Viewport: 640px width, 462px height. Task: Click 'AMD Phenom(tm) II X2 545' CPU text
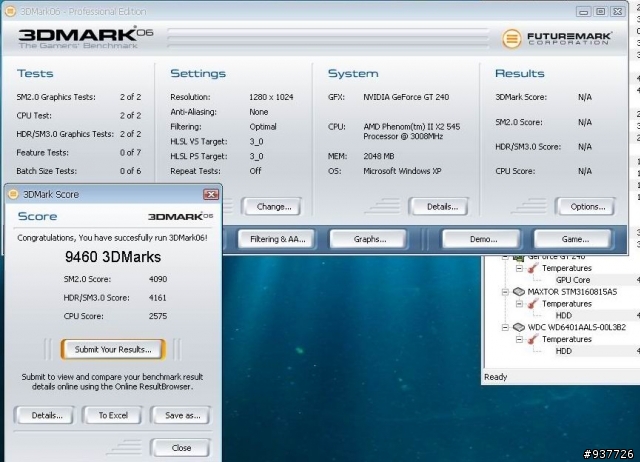(411, 127)
